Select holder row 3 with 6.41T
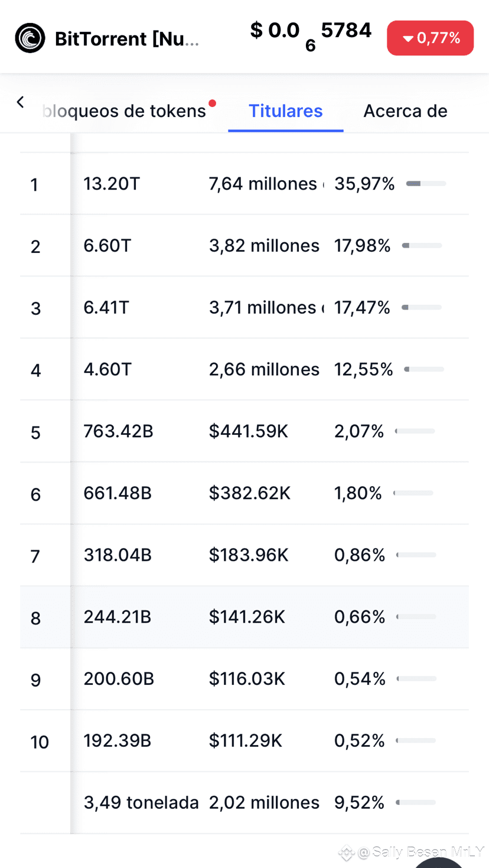The image size is (489, 868). coord(244,307)
